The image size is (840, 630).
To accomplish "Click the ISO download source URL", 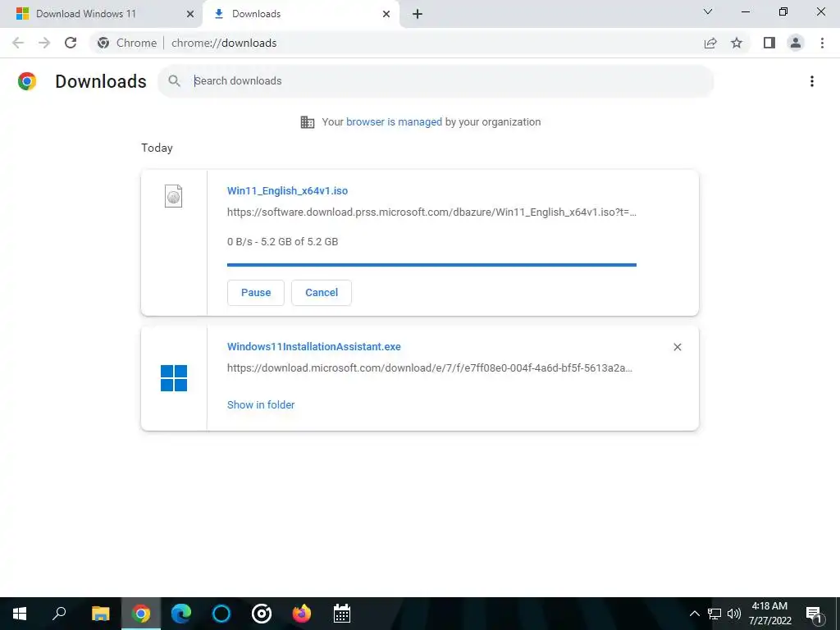I will tap(431, 212).
